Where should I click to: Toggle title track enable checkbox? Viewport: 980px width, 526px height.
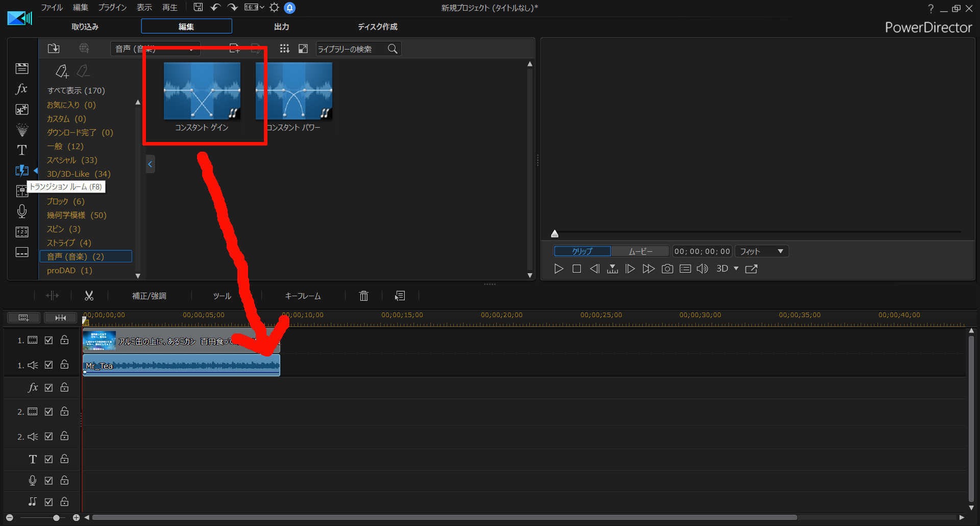click(x=48, y=459)
